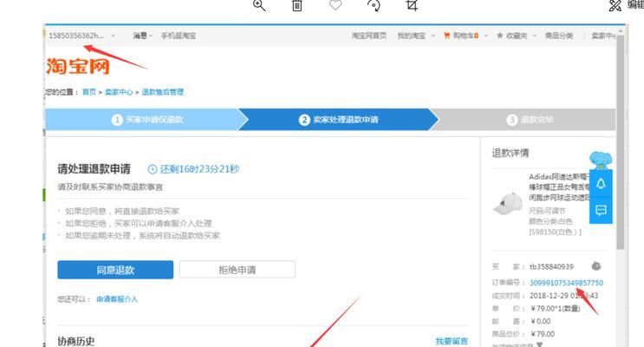Click the zoom in magnifier icon
Image resolution: width=644 pixels, height=347 pixels.
click(x=259, y=5)
